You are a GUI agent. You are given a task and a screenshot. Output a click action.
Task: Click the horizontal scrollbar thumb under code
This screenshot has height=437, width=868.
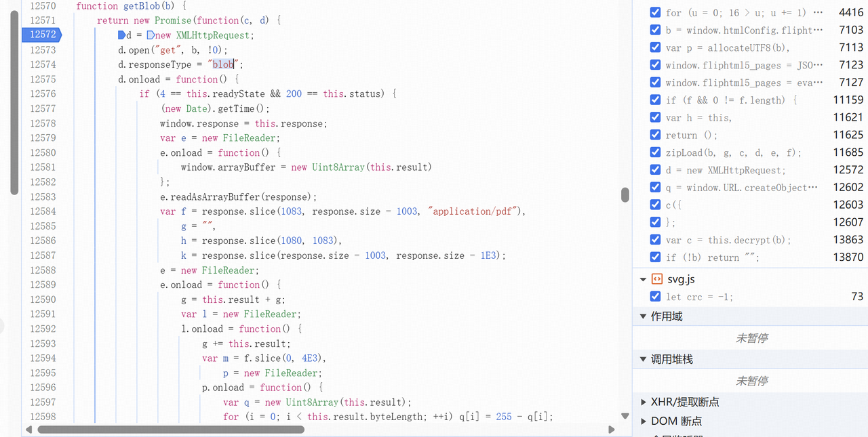pyautogui.click(x=171, y=430)
